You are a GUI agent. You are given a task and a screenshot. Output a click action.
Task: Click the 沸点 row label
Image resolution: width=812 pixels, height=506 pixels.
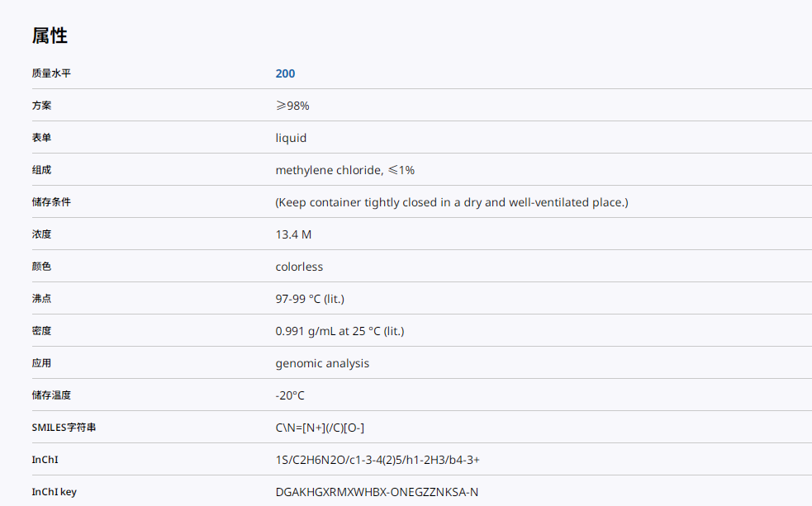41,299
